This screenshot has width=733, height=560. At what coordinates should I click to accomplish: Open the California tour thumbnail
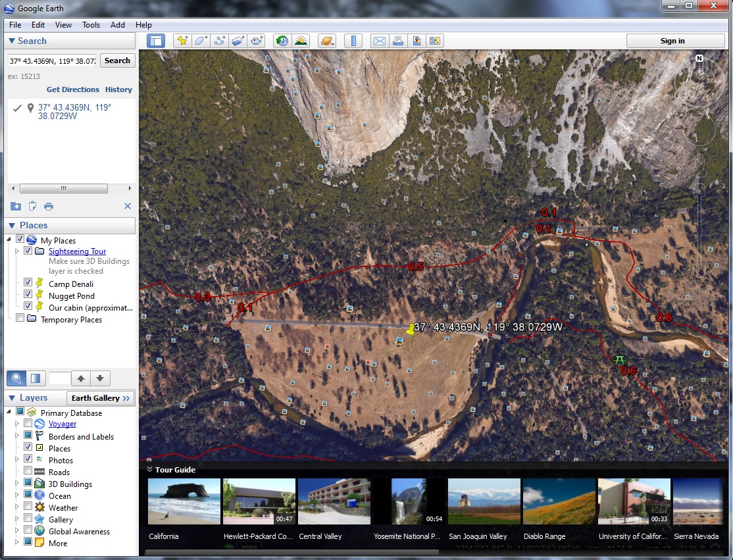click(184, 501)
